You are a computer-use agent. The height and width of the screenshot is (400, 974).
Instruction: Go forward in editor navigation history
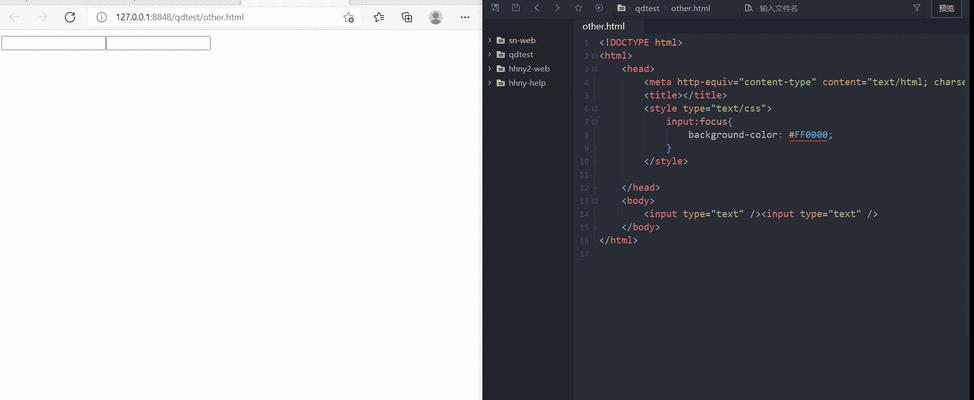click(557, 7)
